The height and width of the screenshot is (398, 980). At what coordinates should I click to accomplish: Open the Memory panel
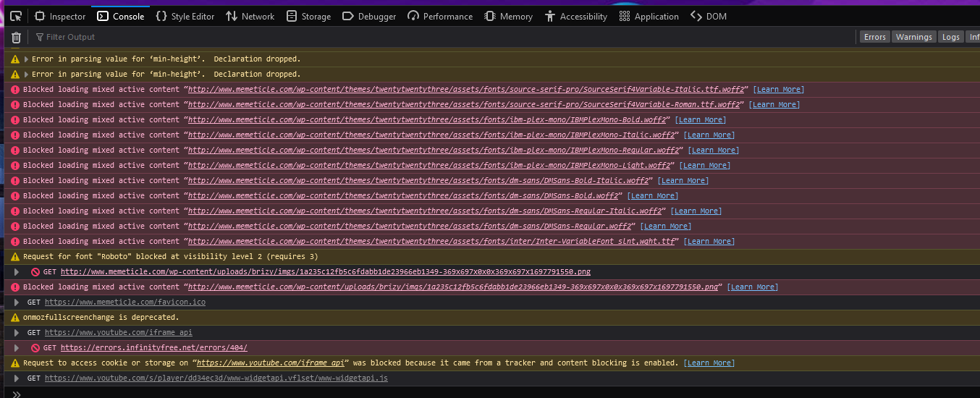[x=508, y=16]
